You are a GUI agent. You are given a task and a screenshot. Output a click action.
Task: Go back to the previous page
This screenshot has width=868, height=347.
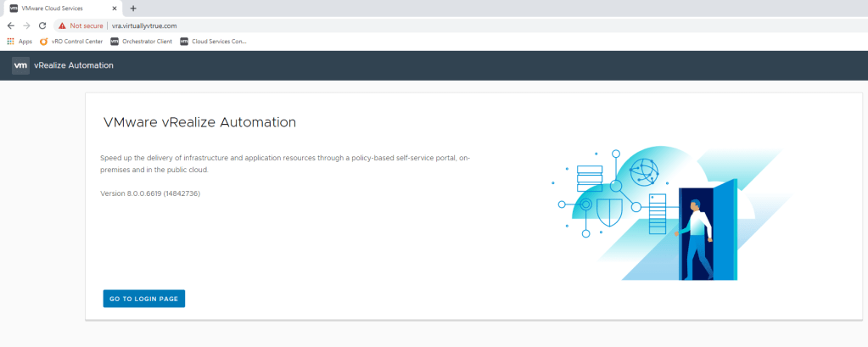click(10, 25)
